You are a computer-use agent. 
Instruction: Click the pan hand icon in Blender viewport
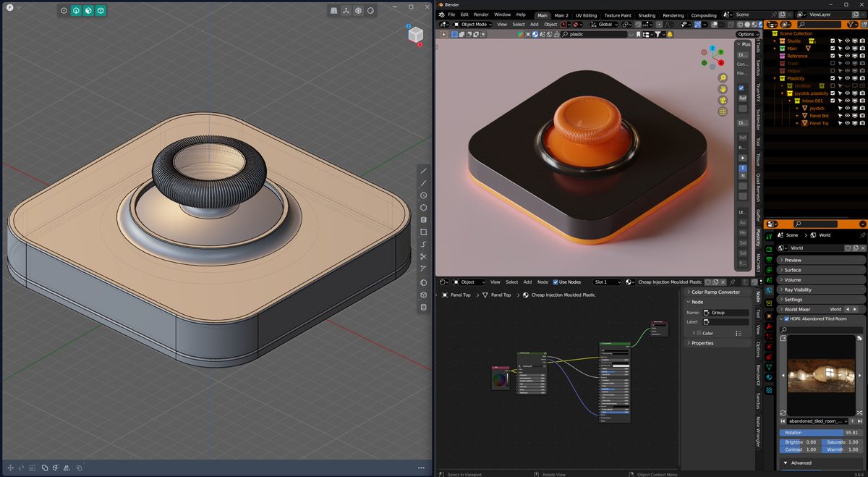point(723,88)
